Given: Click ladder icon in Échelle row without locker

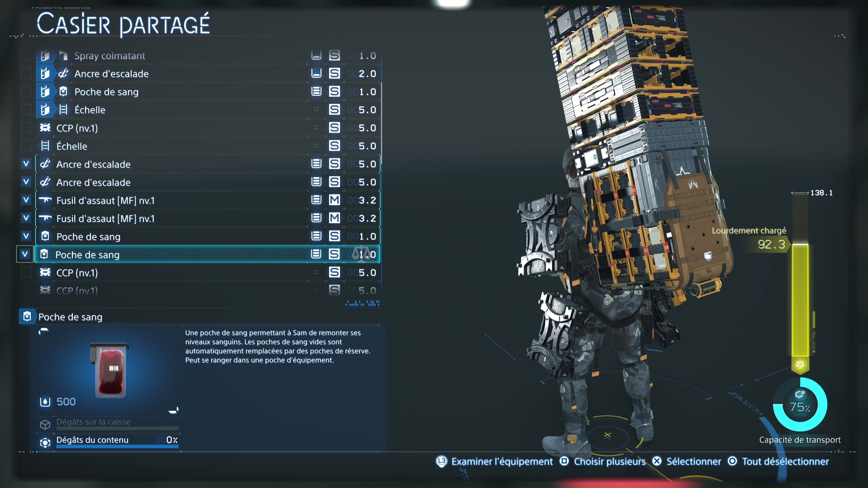Looking at the screenshot, I should 45,146.
